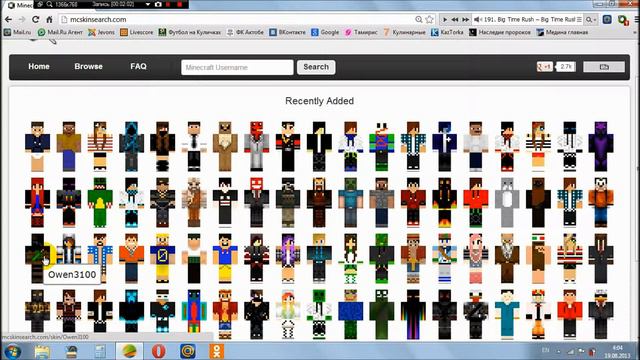This screenshot has height=360, width=640.
Task: Open the Odnoklassniki taskbar icon
Action: 216,351
